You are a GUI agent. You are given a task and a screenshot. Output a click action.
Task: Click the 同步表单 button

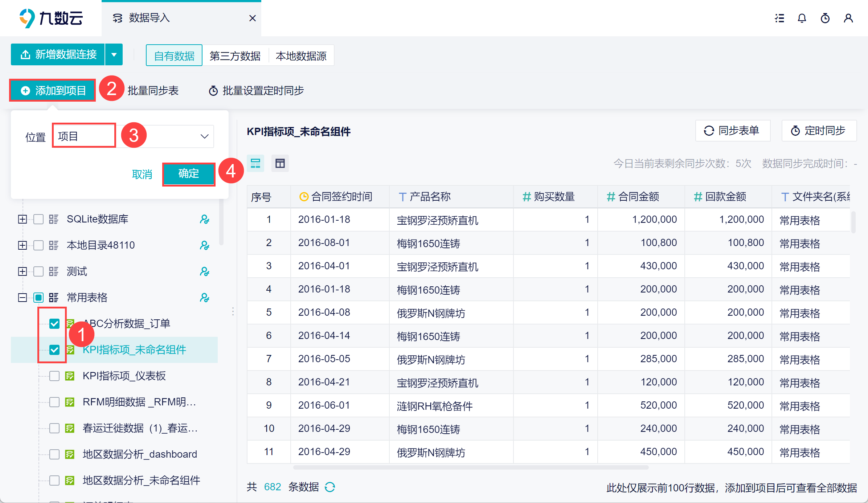coord(732,131)
